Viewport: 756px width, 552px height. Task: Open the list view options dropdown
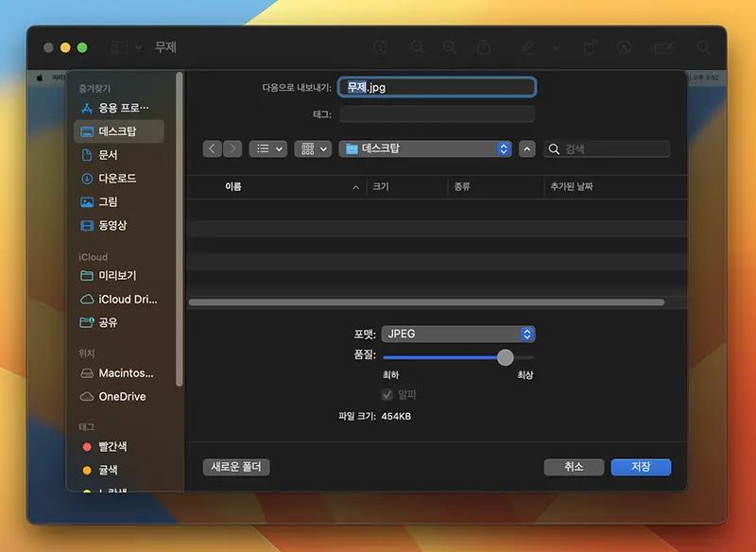point(268,149)
